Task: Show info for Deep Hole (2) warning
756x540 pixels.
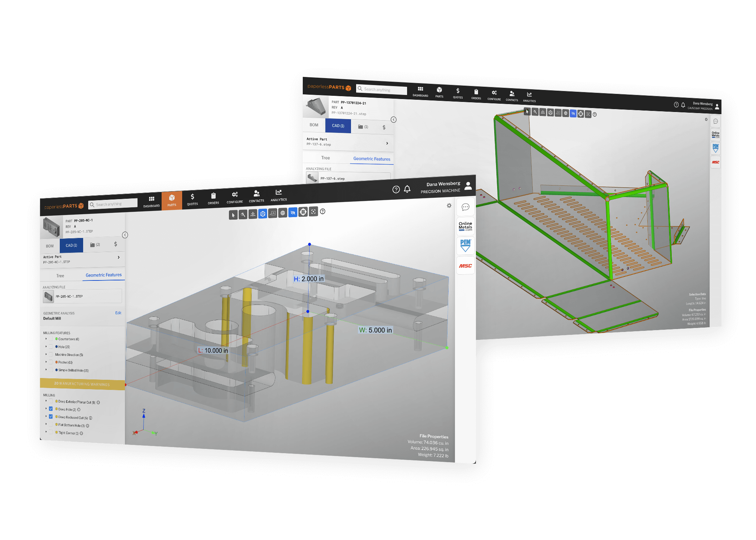Action: 79,410
